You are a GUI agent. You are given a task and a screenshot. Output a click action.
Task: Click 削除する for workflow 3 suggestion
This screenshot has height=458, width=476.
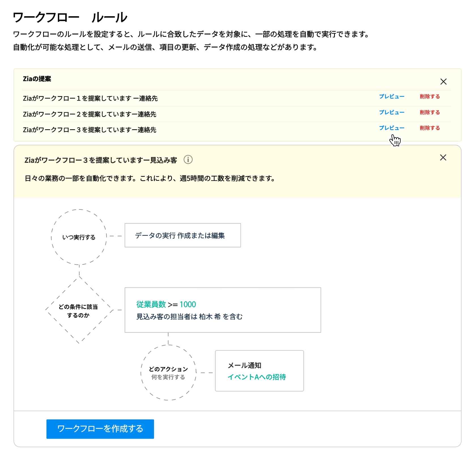point(430,128)
